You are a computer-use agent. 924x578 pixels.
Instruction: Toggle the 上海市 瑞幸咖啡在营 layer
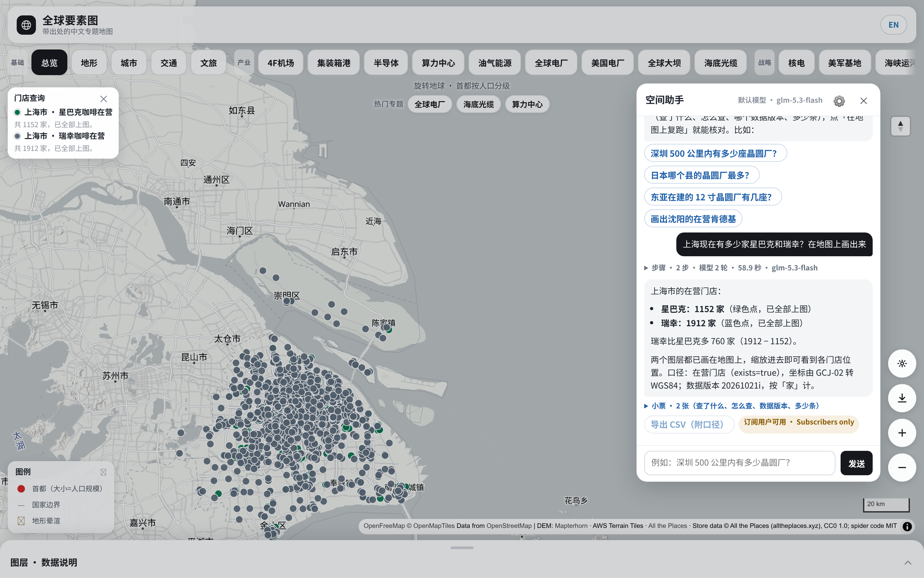pyautogui.click(x=59, y=136)
